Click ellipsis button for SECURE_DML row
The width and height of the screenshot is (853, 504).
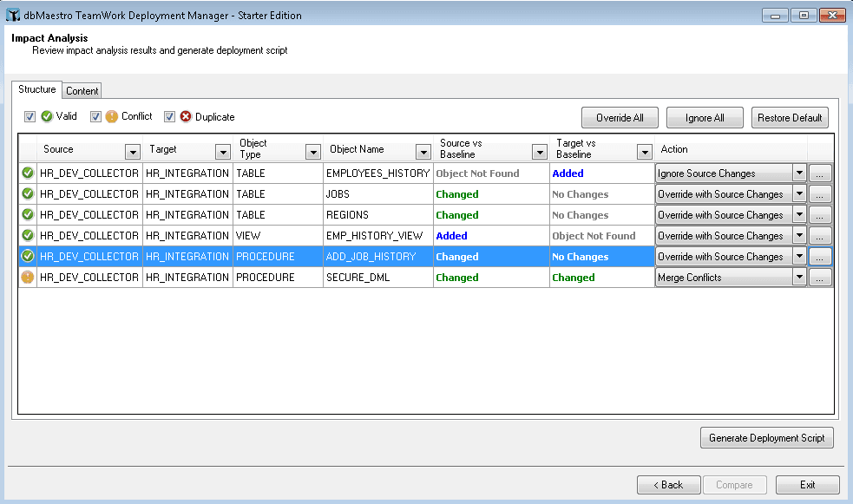(x=820, y=278)
